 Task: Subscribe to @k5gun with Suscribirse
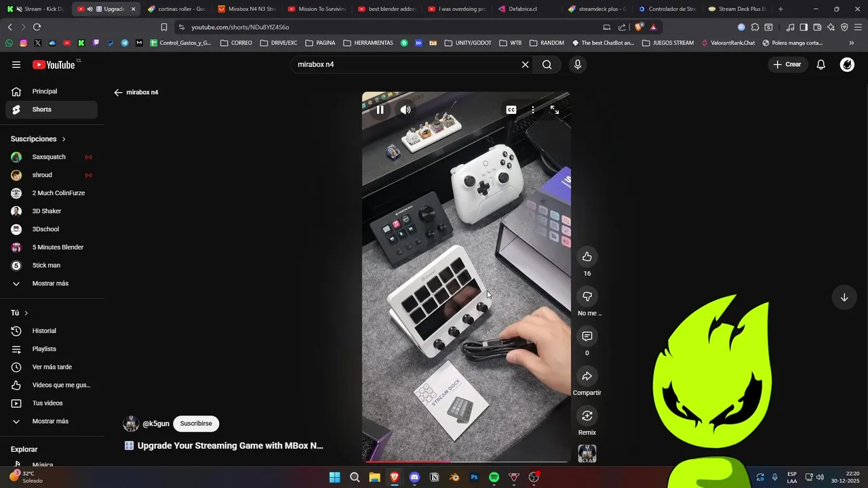[x=196, y=424]
